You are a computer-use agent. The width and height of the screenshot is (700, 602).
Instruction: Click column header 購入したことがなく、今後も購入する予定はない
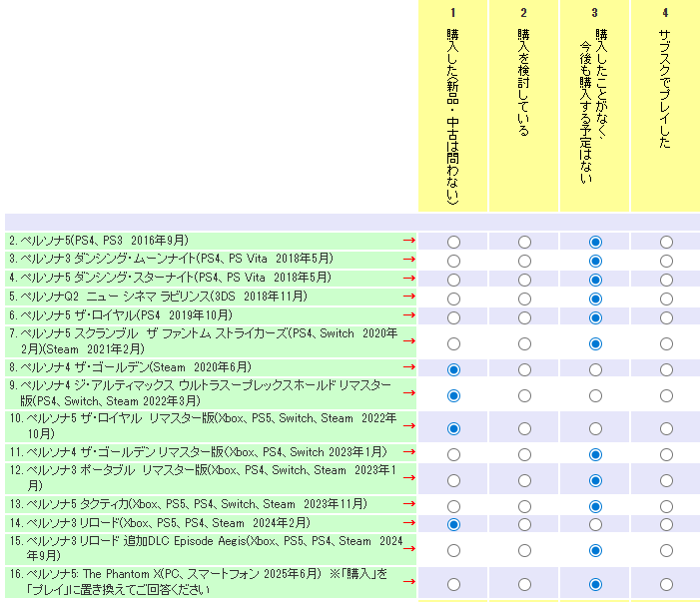pyautogui.click(x=594, y=106)
